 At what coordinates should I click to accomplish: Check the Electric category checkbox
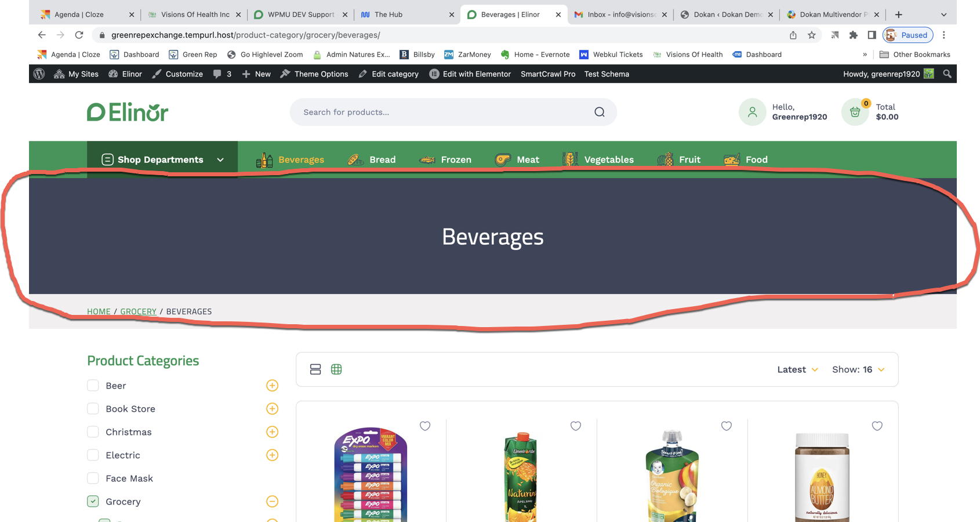pos(93,455)
